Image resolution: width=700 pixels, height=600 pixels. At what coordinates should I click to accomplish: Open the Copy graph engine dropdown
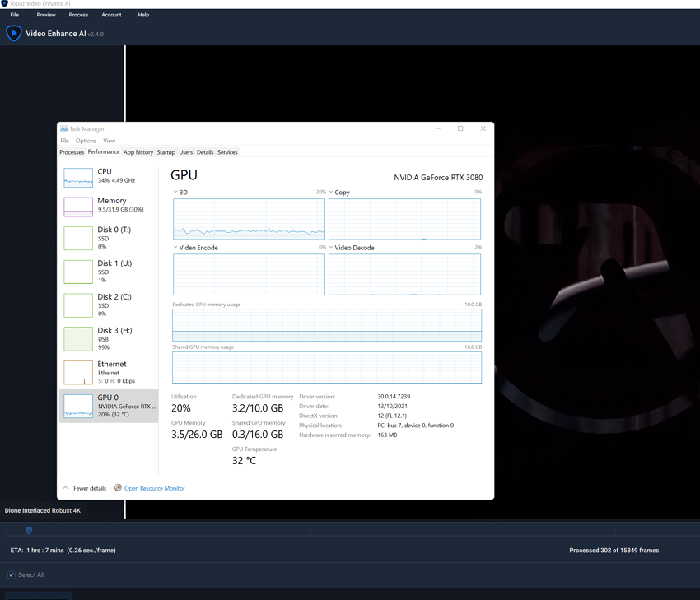(x=331, y=192)
